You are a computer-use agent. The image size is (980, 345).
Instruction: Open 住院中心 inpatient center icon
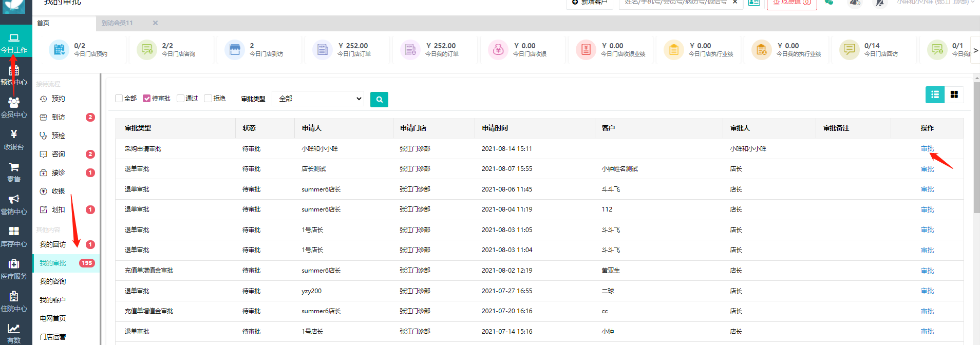click(14, 302)
